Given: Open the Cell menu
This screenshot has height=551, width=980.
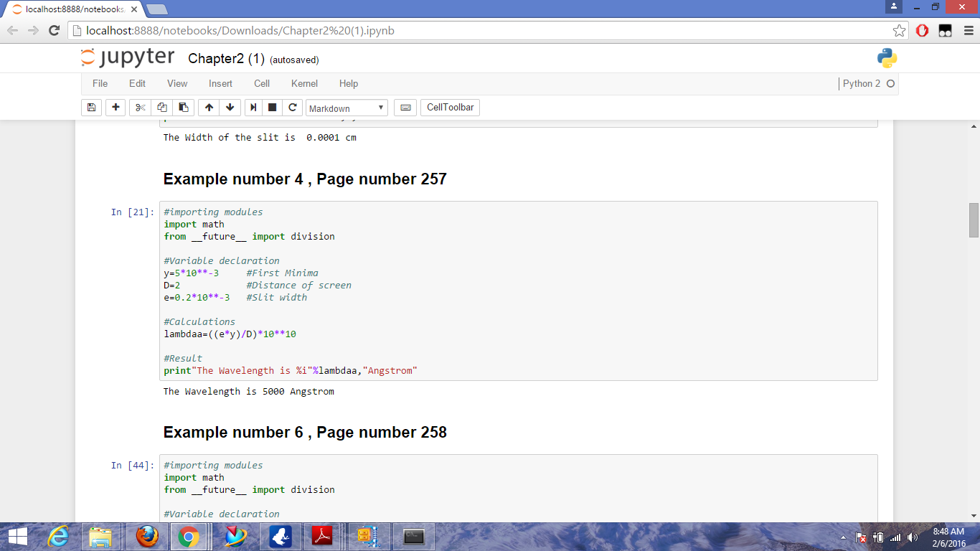Looking at the screenshot, I should click(262, 84).
